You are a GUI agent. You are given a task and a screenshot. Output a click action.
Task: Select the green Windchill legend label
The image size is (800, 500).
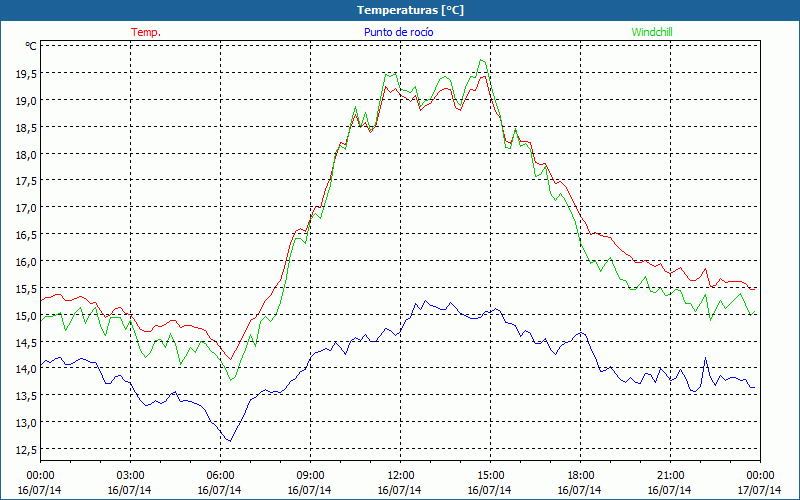[652, 32]
